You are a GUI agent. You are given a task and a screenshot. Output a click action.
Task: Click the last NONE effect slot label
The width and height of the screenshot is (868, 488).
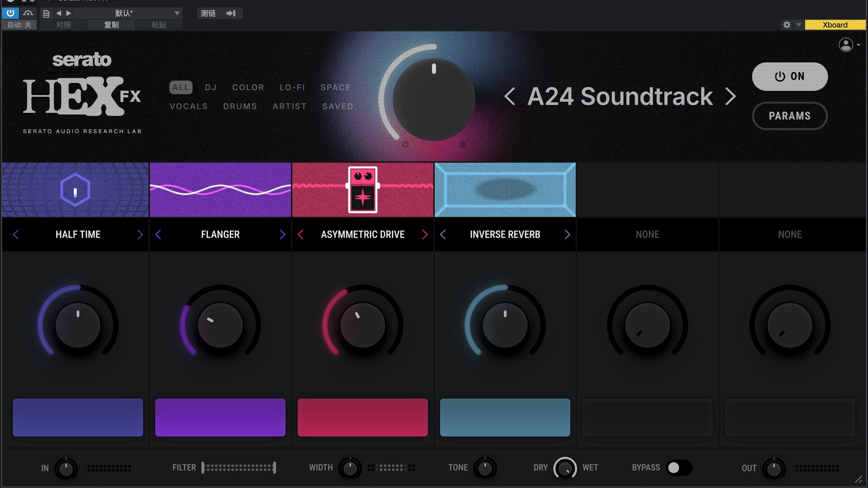(x=790, y=235)
